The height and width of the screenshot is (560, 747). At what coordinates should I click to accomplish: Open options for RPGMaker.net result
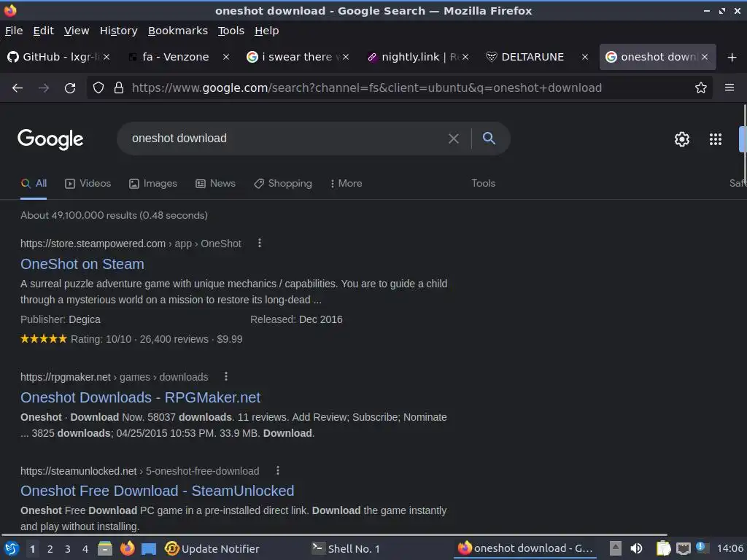pyautogui.click(x=226, y=377)
